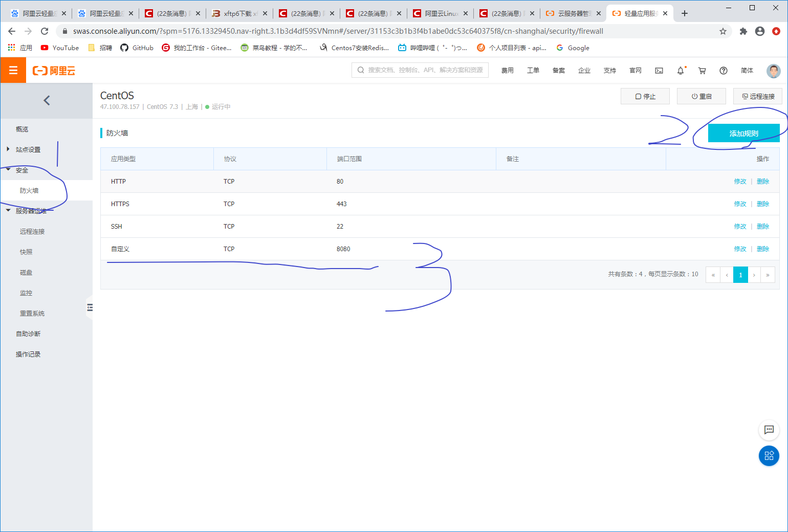
Task: Bookmark this page with star
Action: click(x=723, y=31)
